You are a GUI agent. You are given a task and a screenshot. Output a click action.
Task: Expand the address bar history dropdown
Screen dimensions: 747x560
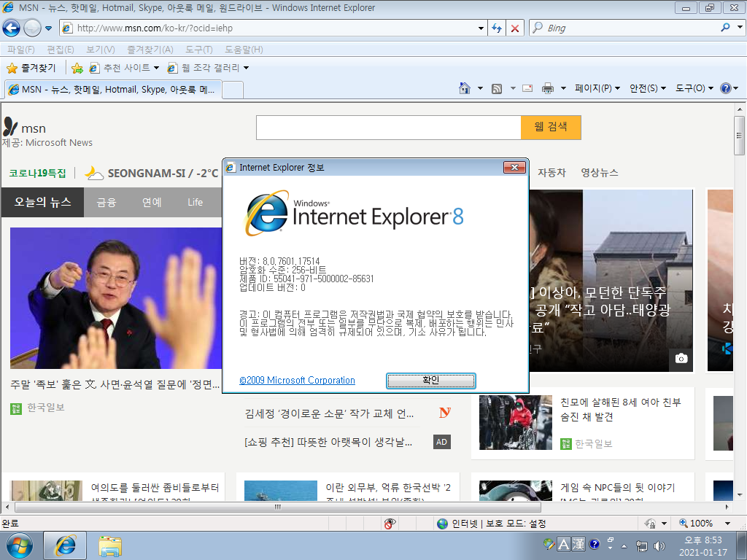pos(481,28)
